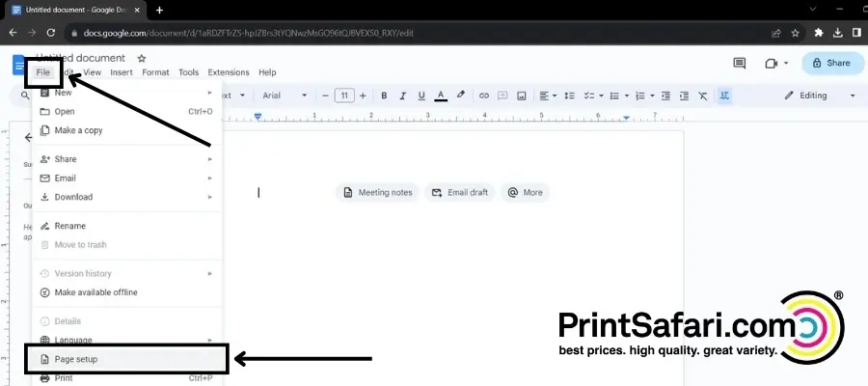868x386 pixels.
Task: Choose Open from the File menu
Action: coord(127,111)
